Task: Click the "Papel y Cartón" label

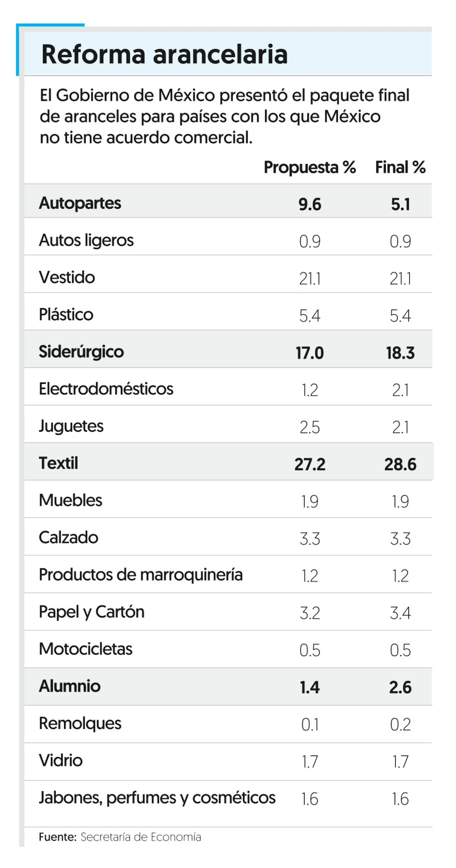Action: pos(92,612)
